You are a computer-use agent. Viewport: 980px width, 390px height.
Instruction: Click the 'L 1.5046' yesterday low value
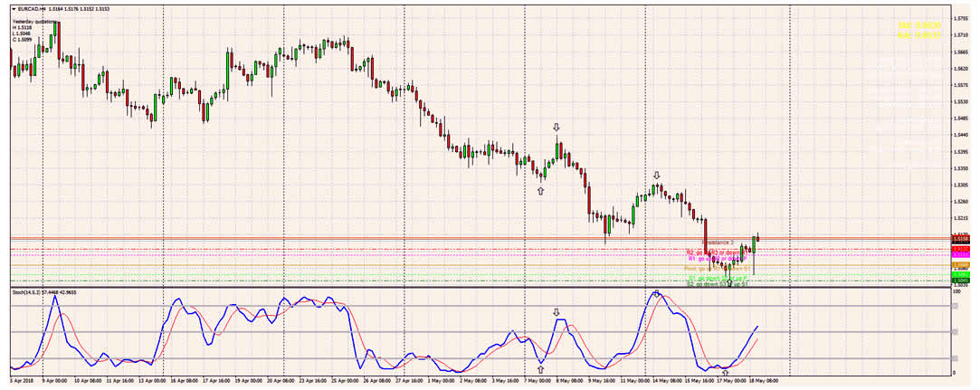pyautogui.click(x=21, y=33)
